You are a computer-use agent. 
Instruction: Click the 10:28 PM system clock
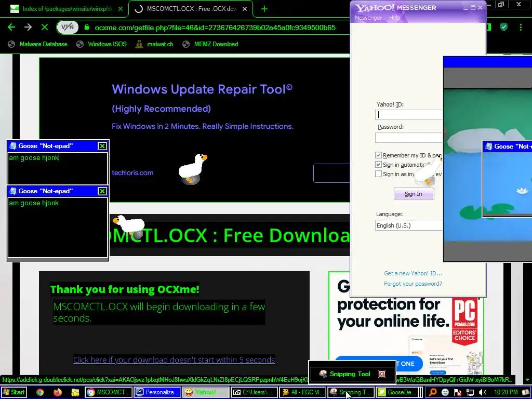[506, 392]
